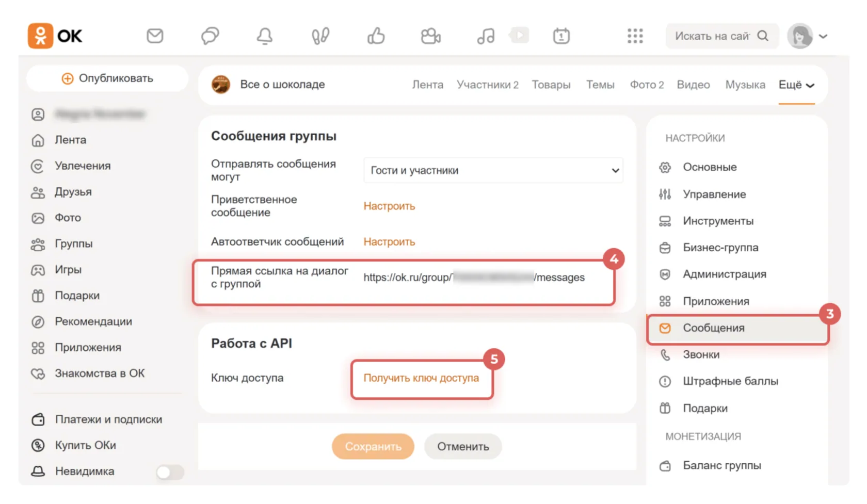Image resolution: width=867 pixels, height=504 pixels.
Task: Open Звонки settings section
Action: [x=701, y=355]
